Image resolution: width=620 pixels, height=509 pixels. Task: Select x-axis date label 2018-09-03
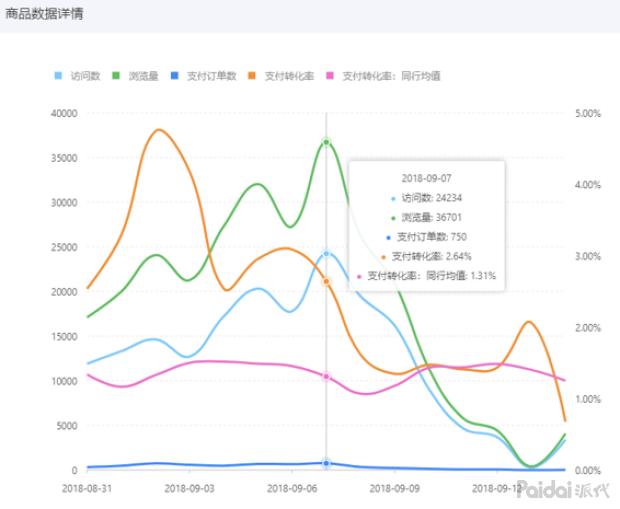tap(189, 488)
